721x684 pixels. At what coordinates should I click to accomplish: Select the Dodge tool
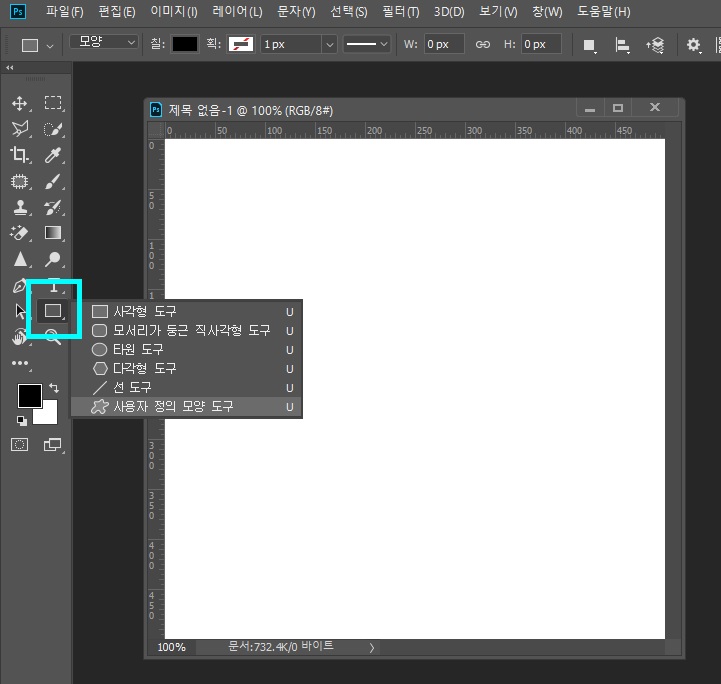(x=53, y=259)
